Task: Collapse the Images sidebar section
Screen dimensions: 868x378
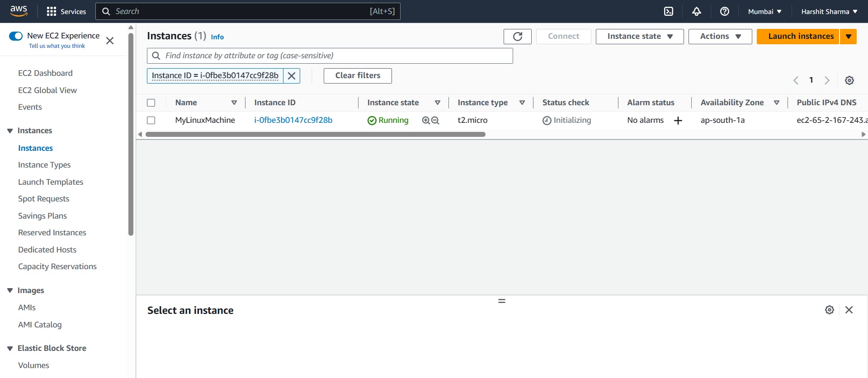Action: pyautogui.click(x=10, y=290)
